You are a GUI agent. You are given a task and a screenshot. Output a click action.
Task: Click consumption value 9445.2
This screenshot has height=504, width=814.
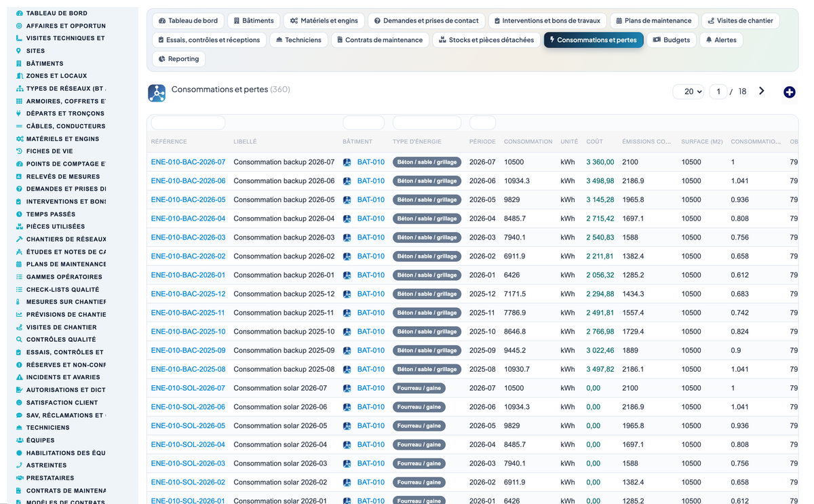515,351
